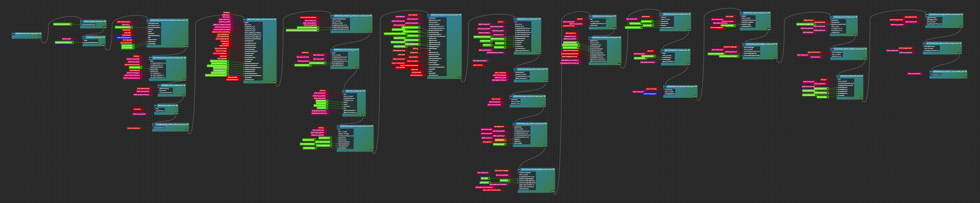
Task: Click header icon of default_volumetric_lighting_compute_pass node
Action: tap(520, 169)
